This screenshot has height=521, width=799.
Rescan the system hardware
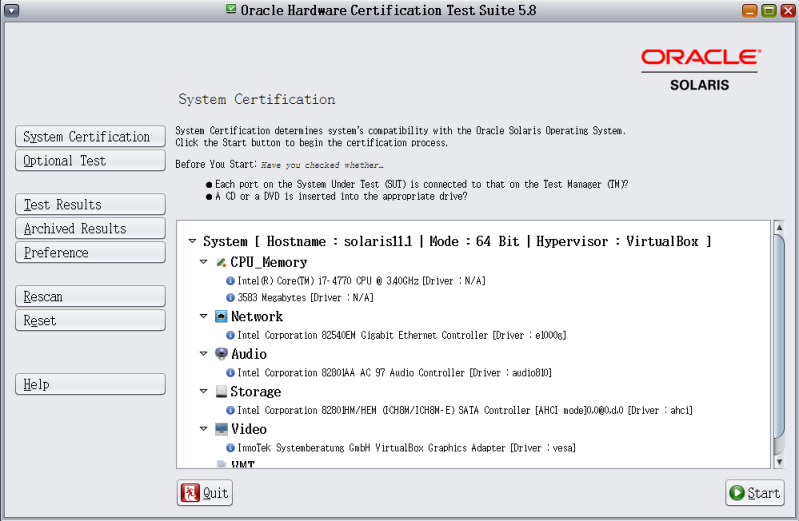tap(90, 296)
